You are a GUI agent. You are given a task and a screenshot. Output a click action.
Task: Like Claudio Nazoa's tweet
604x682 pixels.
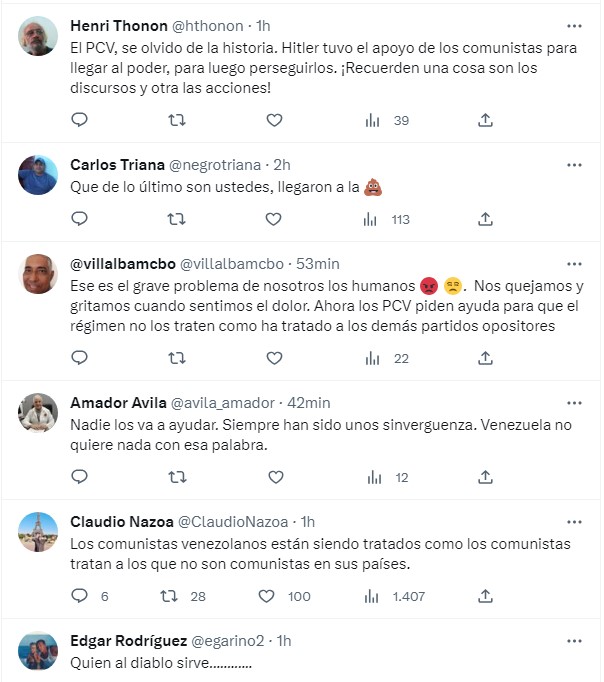click(x=267, y=596)
